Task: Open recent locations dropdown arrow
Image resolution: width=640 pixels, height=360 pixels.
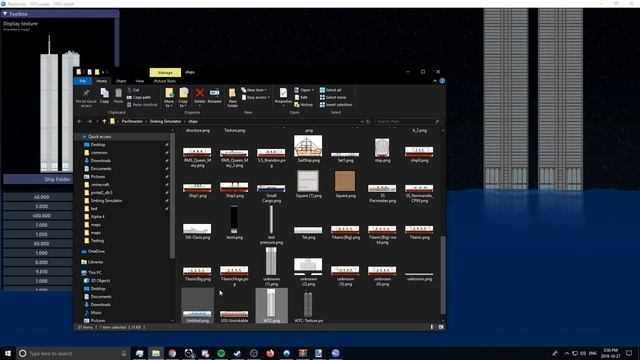Action: [x=97, y=121]
